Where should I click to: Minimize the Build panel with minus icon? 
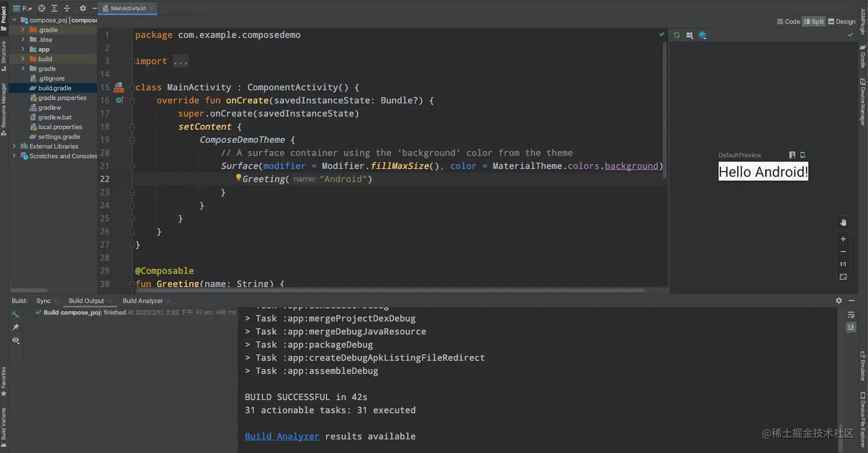[x=851, y=300]
